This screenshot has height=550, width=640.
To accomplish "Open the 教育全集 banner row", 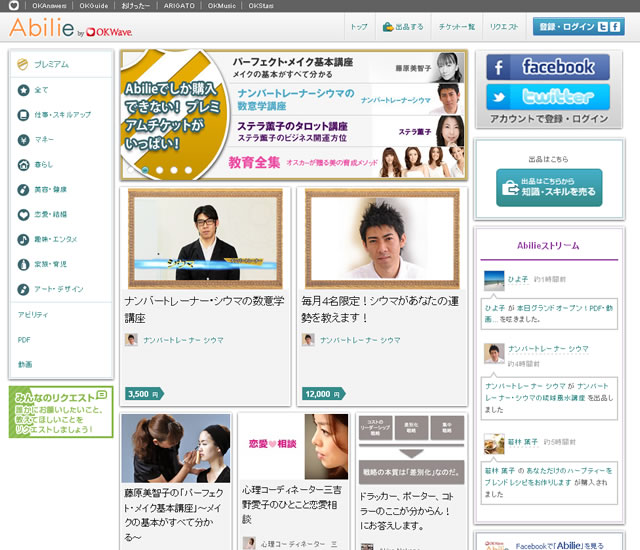I will (x=345, y=162).
